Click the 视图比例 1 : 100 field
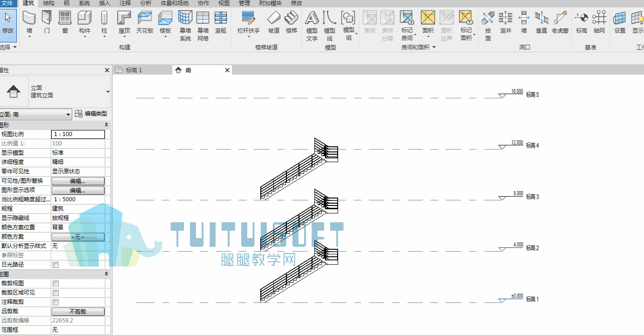 point(78,134)
